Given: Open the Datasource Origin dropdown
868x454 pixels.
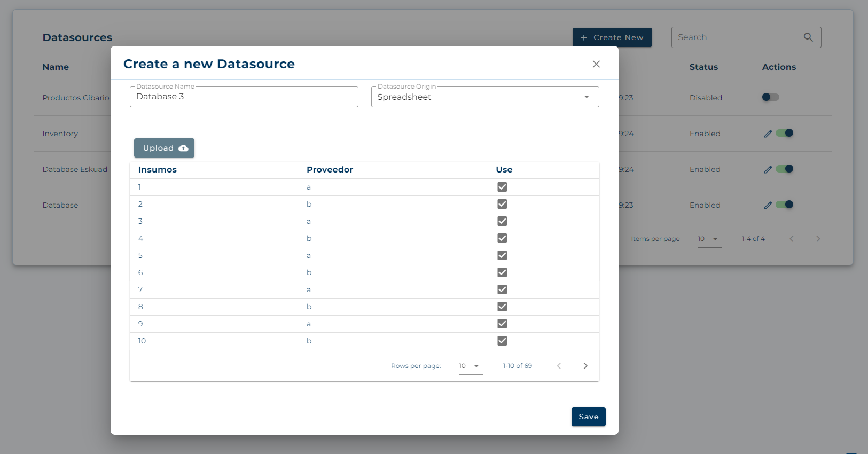Looking at the screenshot, I should 484,97.
